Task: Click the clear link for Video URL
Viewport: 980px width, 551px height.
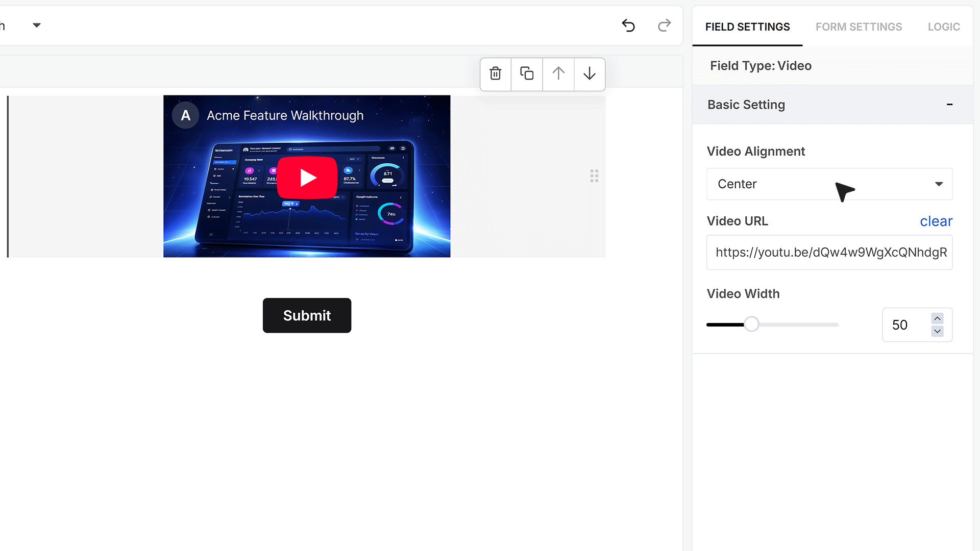Action: pyautogui.click(x=936, y=221)
